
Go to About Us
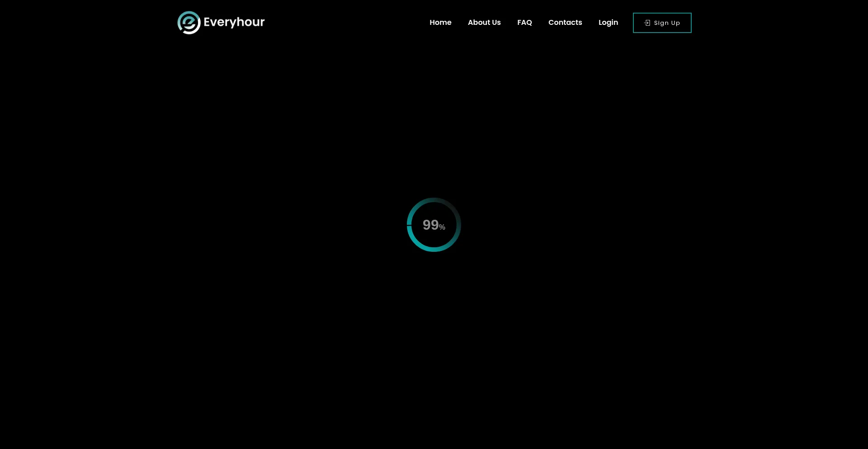pyautogui.click(x=484, y=23)
